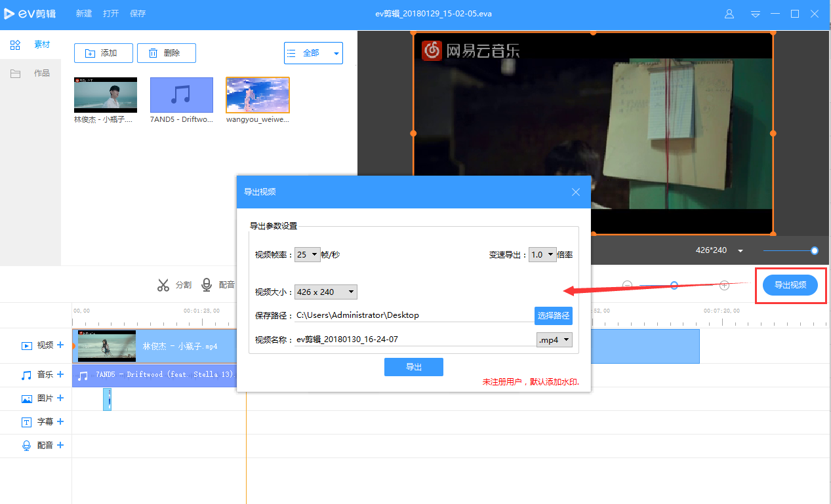Add a new 图片 track with plus

pos(60,398)
